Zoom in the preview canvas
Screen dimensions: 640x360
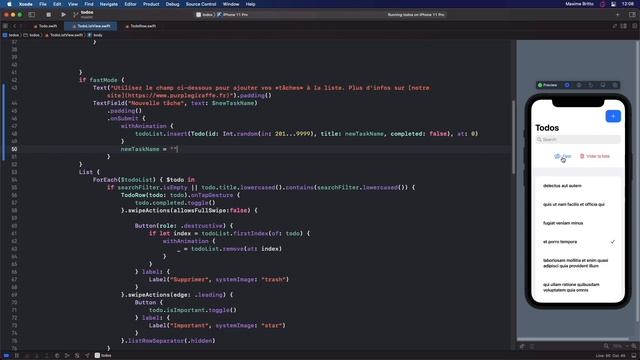(x=634, y=346)
